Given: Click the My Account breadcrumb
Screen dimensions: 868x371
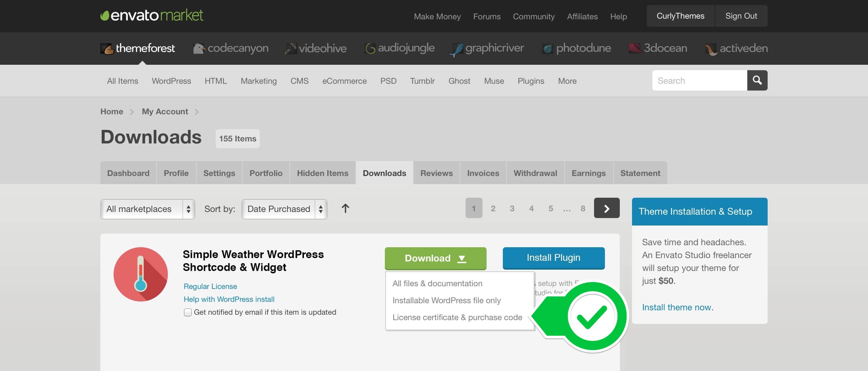Looking at the screenshot, I should (x=165, y=112).
